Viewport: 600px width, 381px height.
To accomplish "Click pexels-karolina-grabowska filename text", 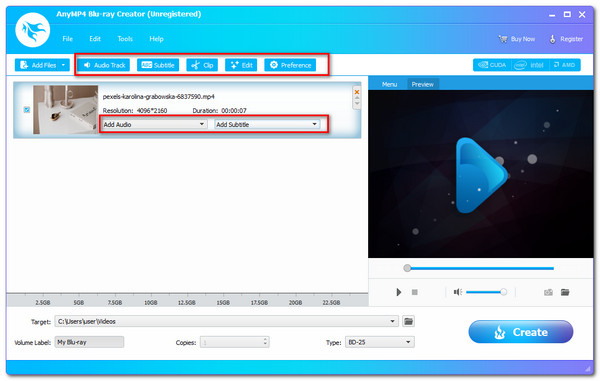I will coord(158,96).
